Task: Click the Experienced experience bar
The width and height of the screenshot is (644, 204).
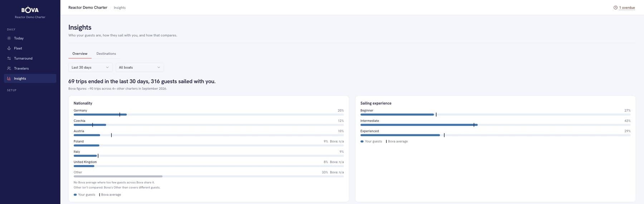Action: (x=400, y=135)
